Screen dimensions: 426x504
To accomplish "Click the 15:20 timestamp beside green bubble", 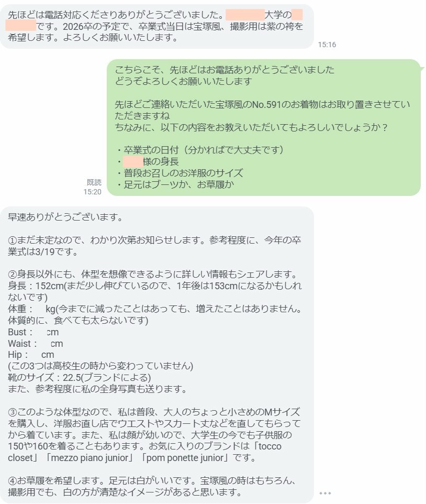I will (x=92, y=192).
